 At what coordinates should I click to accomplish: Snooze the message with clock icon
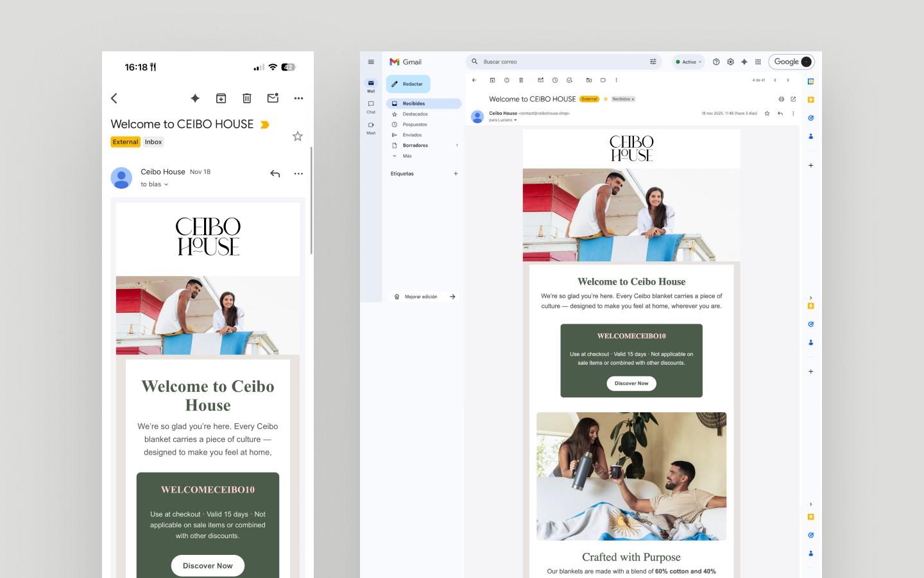tap(555, 80)
